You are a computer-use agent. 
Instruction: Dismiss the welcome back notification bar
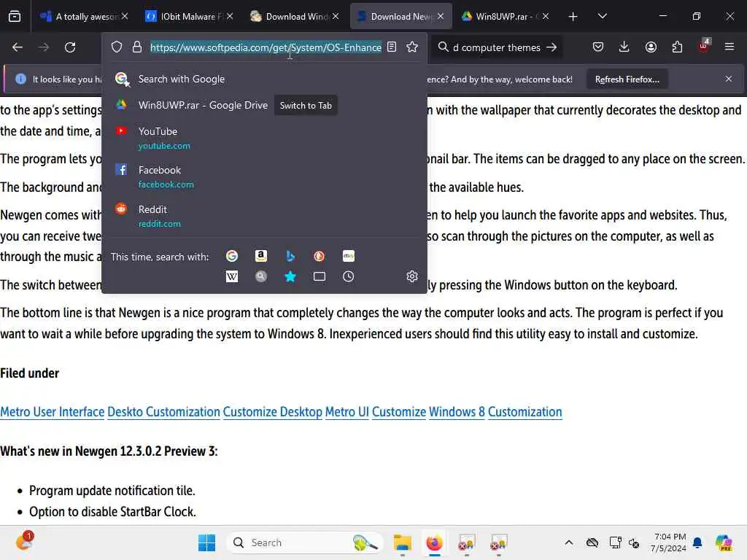pyautogui.click(x=729, y=79)
